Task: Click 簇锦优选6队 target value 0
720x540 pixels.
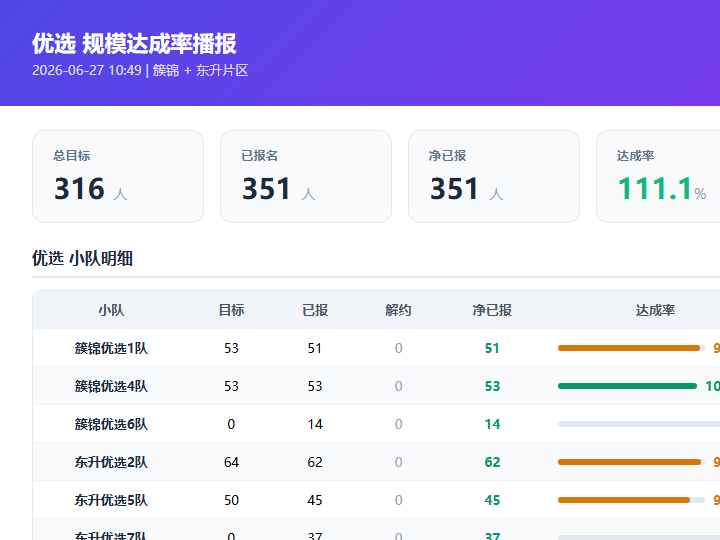Action: (231, 424)
